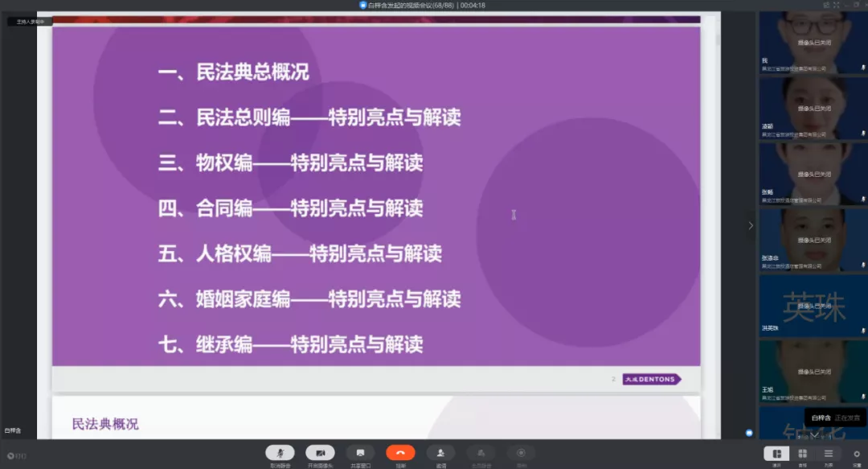Hang up with the orange phone button
This screenshot has height=469, width=868.
point(401,453)
